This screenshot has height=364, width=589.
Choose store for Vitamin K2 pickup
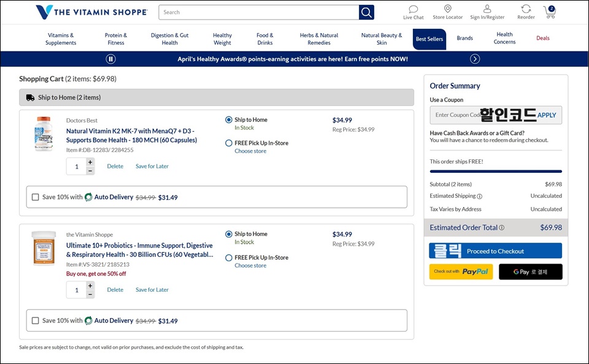coord(250,151)
